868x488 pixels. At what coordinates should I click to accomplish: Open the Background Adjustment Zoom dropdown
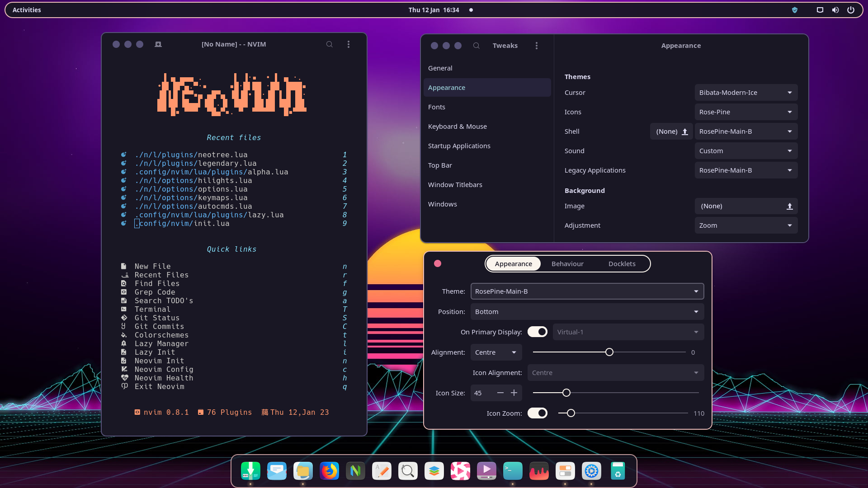746,225
